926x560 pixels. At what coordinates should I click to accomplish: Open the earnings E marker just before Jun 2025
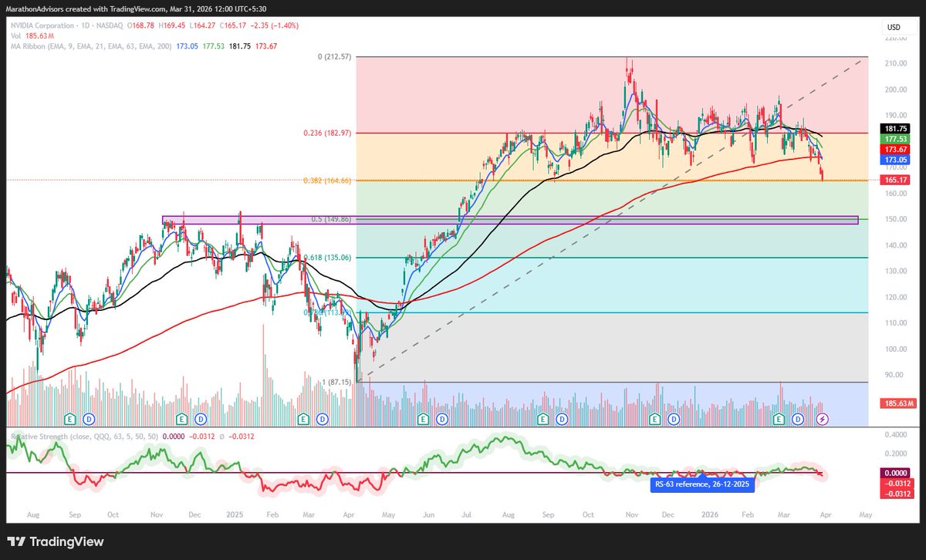[x=423, y=419]
